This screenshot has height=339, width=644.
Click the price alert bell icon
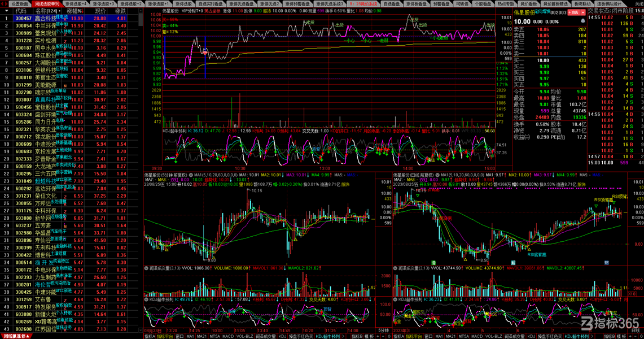coord(582,21)
